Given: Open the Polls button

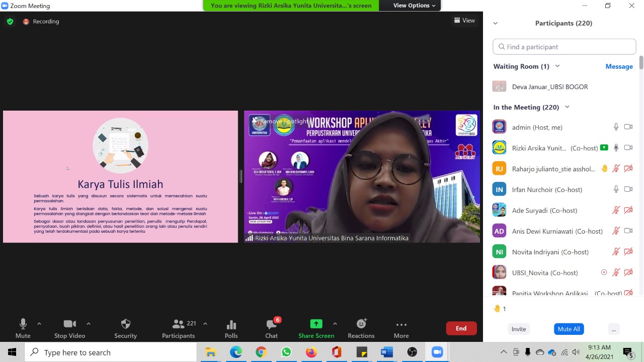Looking at the screenshot, I should click(231, 329).
